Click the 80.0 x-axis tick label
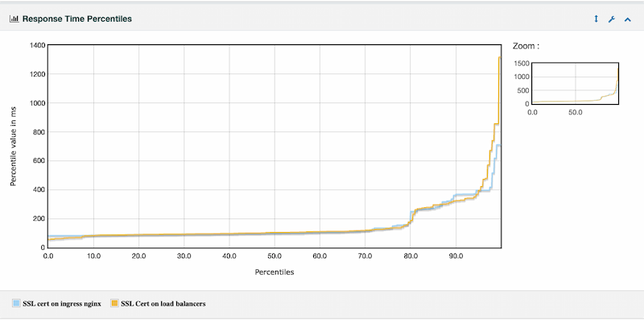Screen dimensions: 644x320 pyautogui.click(x=411, y=256)
